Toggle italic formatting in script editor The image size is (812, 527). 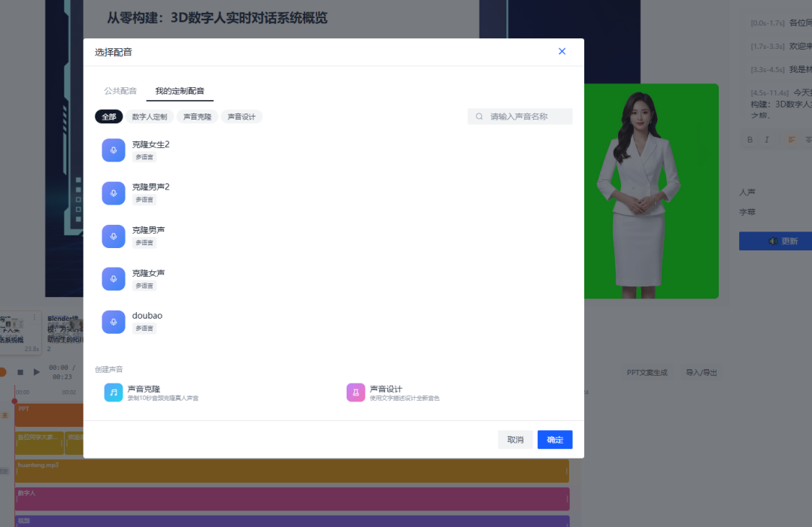coord(767,140)
